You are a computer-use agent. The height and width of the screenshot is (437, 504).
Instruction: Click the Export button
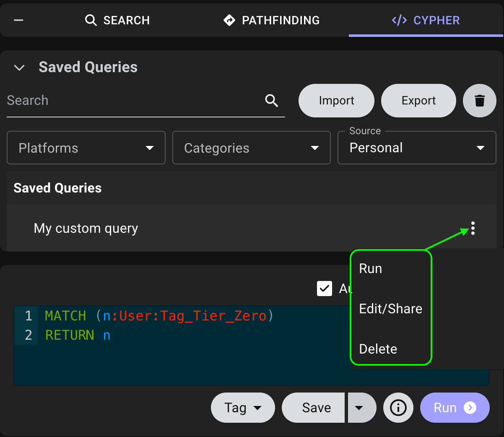[x=418, y=101]
